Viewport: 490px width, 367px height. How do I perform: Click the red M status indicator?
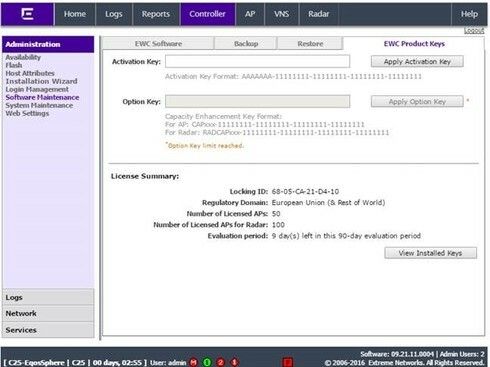tap(193, 362)
